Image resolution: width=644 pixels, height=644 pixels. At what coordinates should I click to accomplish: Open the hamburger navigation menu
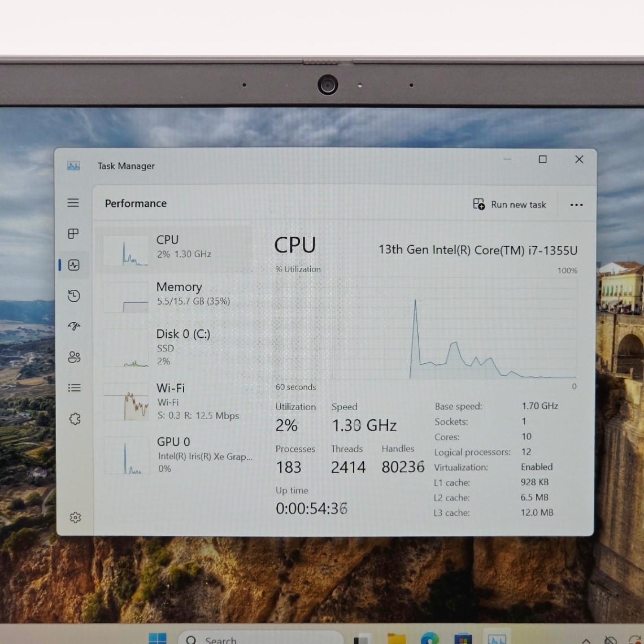click(73, 202)
